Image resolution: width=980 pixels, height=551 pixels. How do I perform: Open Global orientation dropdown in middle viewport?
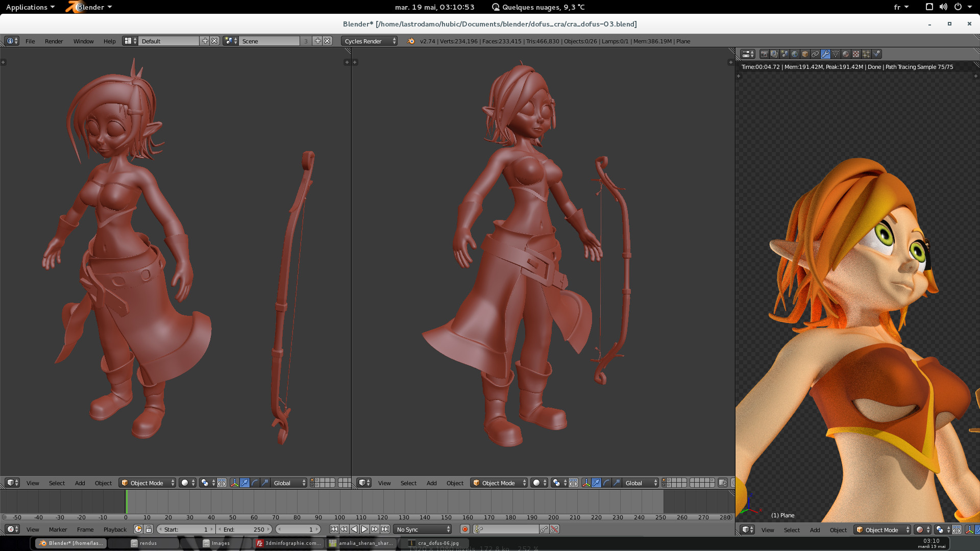pyautogui.click(x=640, y=483)
